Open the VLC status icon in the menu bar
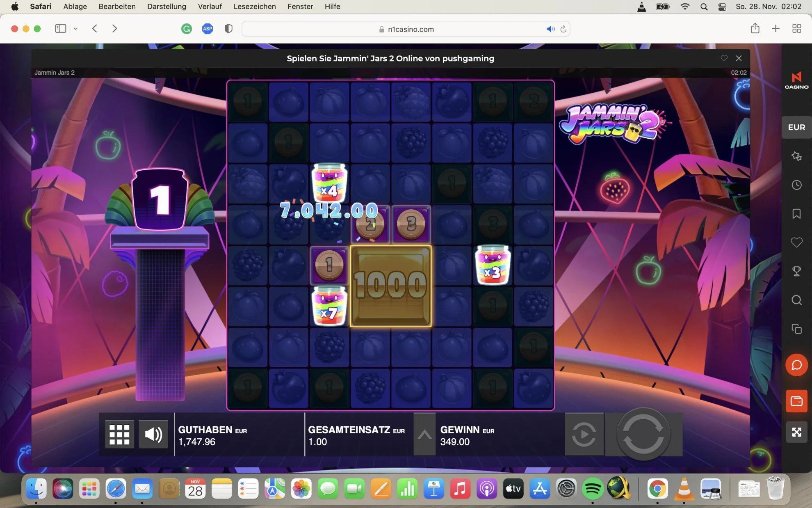812x508 pixels. 642,7
